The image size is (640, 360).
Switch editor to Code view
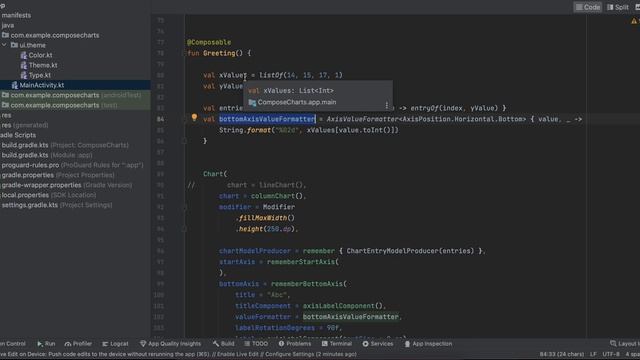[588, 7]
